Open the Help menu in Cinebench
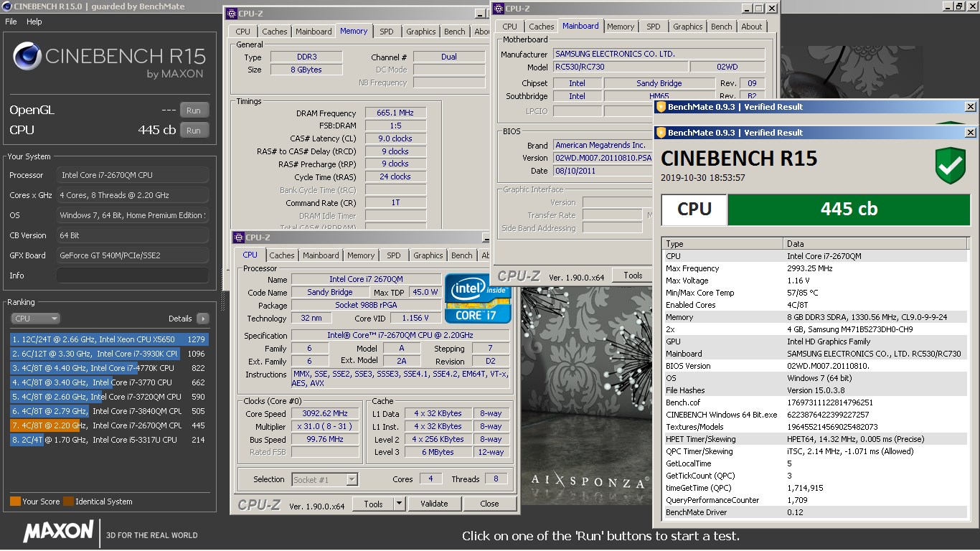980x551 pixels. coord(34,22)
